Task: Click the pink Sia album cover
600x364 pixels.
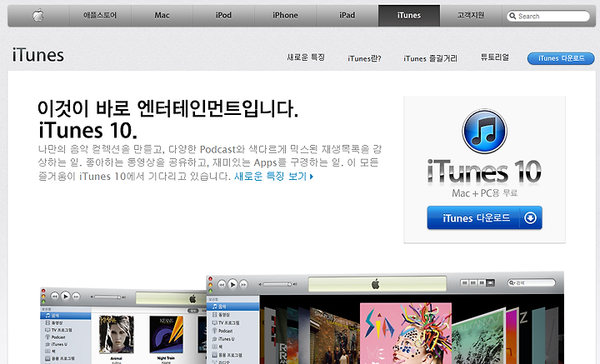Action: click(x=406, y=333)
